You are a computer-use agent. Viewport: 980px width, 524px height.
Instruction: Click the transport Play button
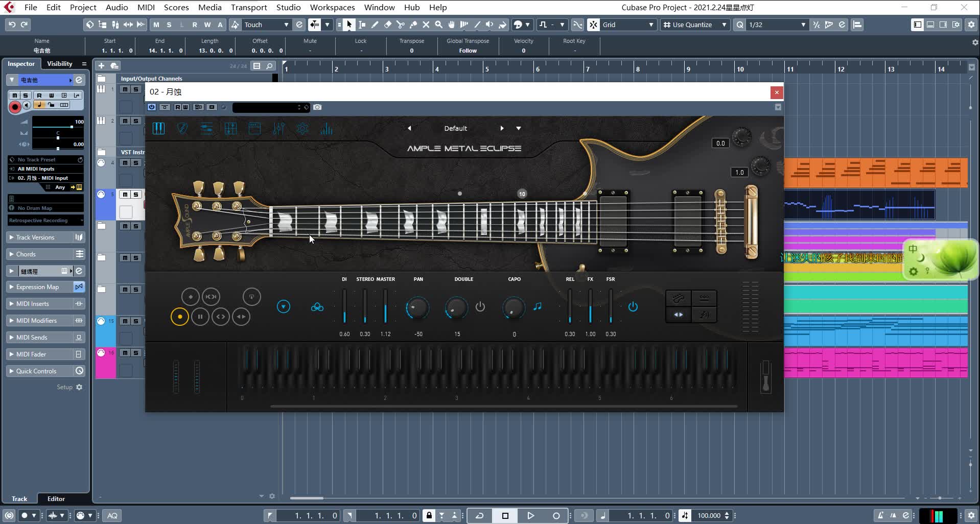(x=530, y=515)
